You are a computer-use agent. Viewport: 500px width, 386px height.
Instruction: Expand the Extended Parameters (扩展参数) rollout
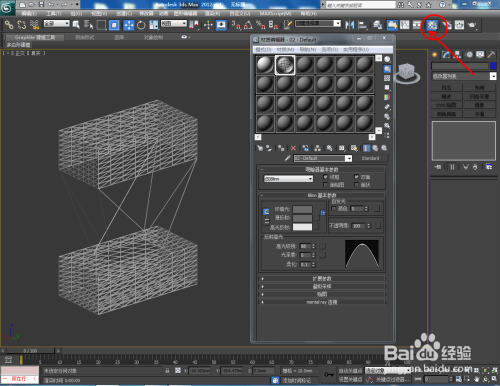pyautogui.click(x=322, y=278)
